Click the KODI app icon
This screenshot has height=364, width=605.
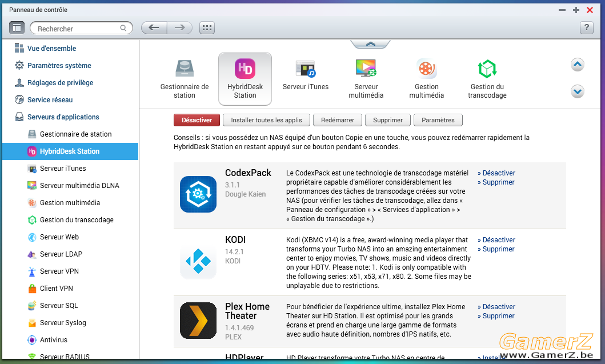[x=198, y=261]
